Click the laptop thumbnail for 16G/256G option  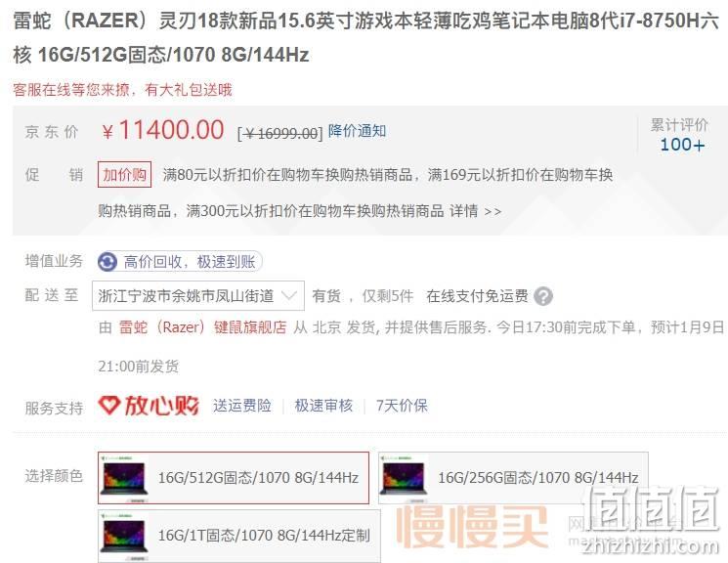click(x=405, y=478)
